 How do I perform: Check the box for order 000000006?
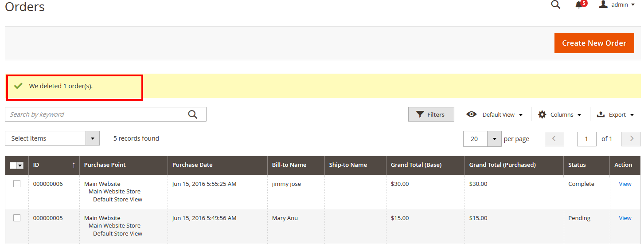point(17,184)
